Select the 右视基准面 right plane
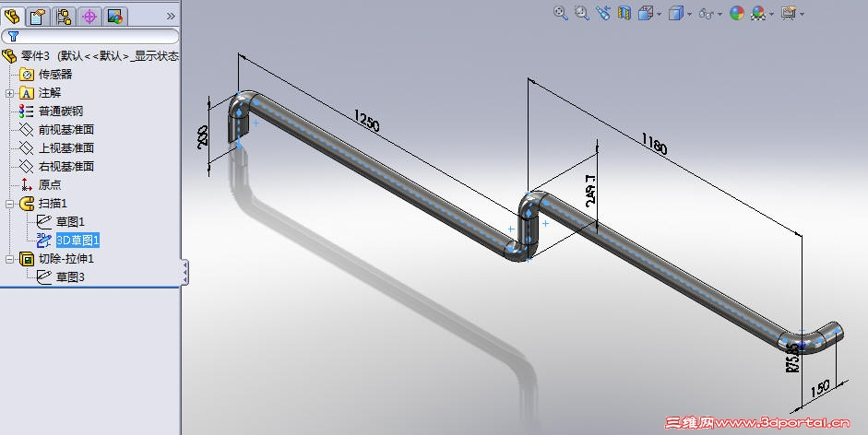Image resolution: width=868 pixels, height=435 pixels. 65,166
